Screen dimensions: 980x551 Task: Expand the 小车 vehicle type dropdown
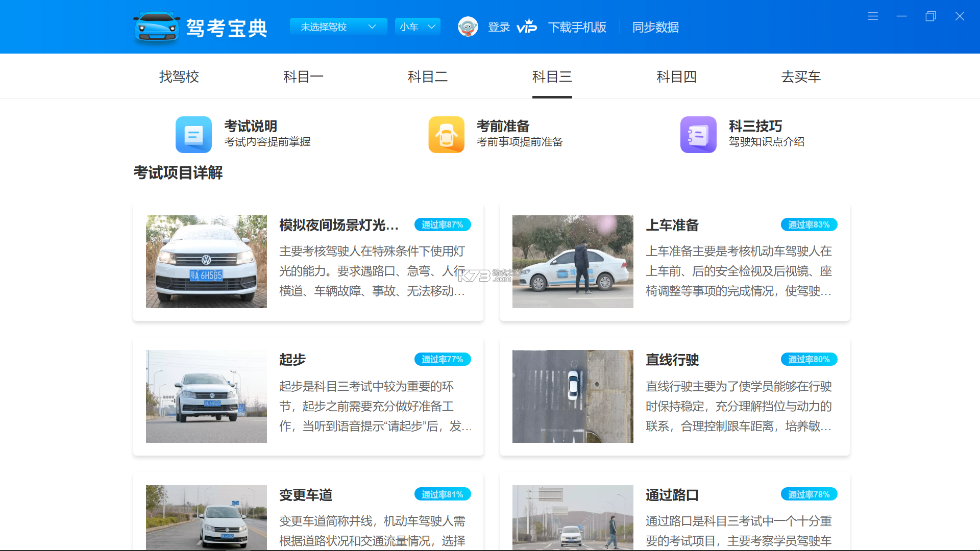click(x=418, y=27)
